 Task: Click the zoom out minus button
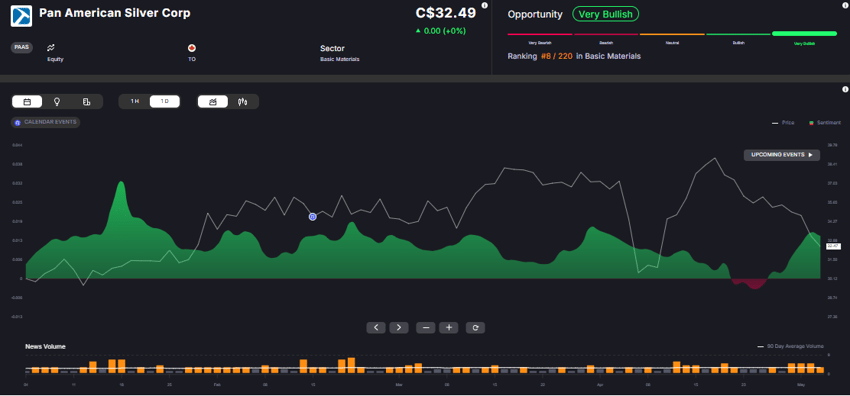[x=426, y=327]
